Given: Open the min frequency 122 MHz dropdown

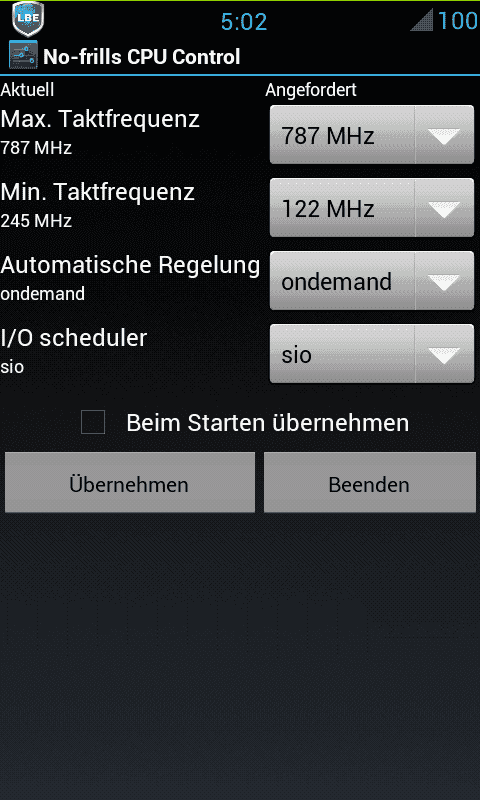Looking at the screenshot, I should [x=372, y=208].
